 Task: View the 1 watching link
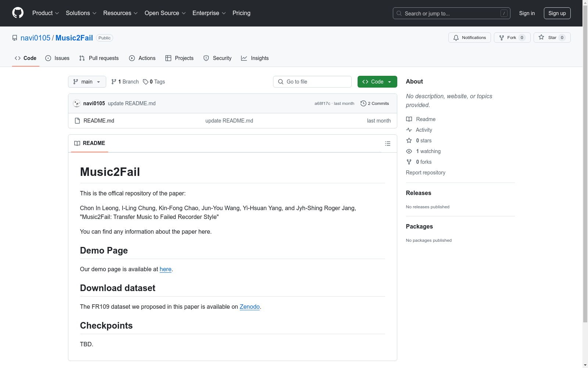[423, 151]
